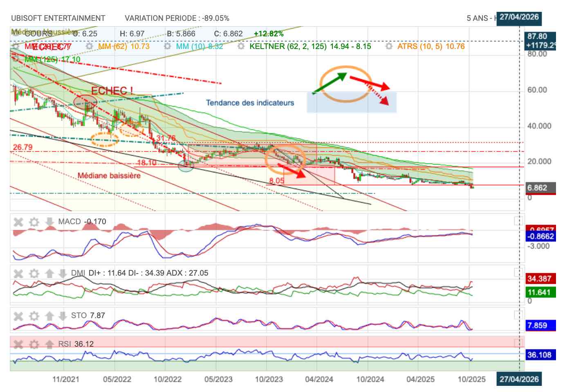Open DMI settings gear icon

[x=34, y=273]
